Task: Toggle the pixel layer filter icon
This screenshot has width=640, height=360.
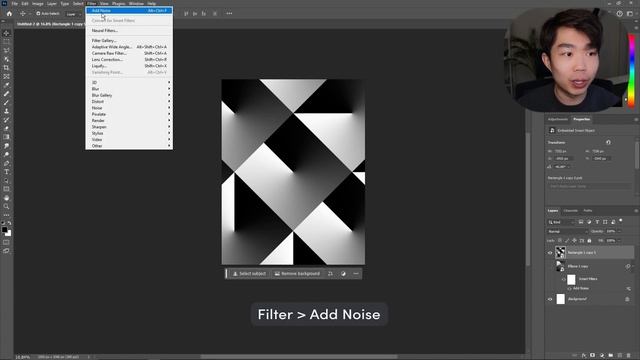Action: tap(581, 222)
